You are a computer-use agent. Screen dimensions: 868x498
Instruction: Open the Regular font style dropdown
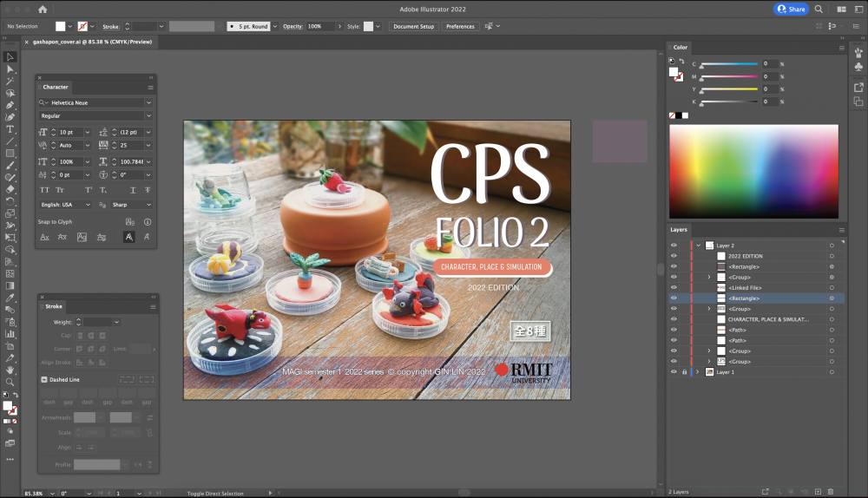coord(148,115)
